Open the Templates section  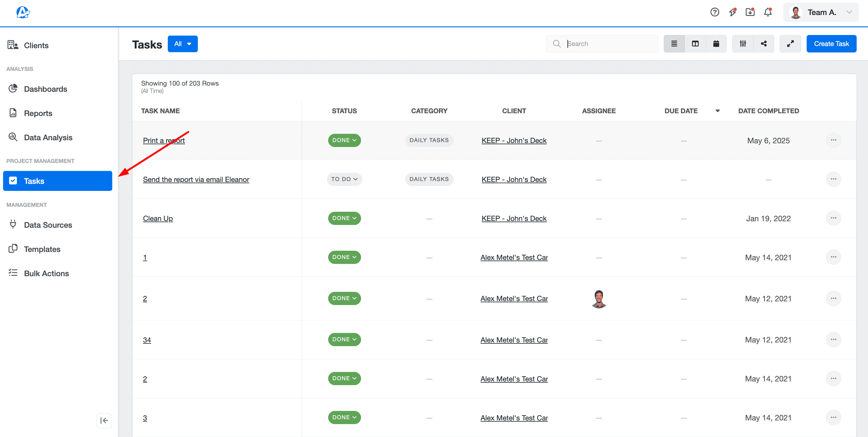[41, 249]
